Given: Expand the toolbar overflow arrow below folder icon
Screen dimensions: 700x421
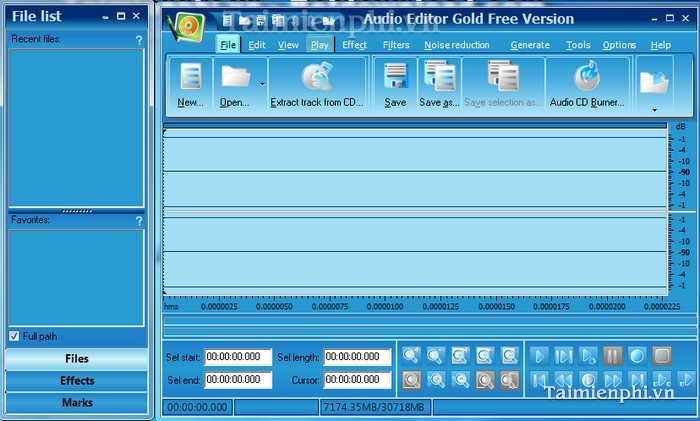Looking at the screenshot, I should [x=654, y=110].
